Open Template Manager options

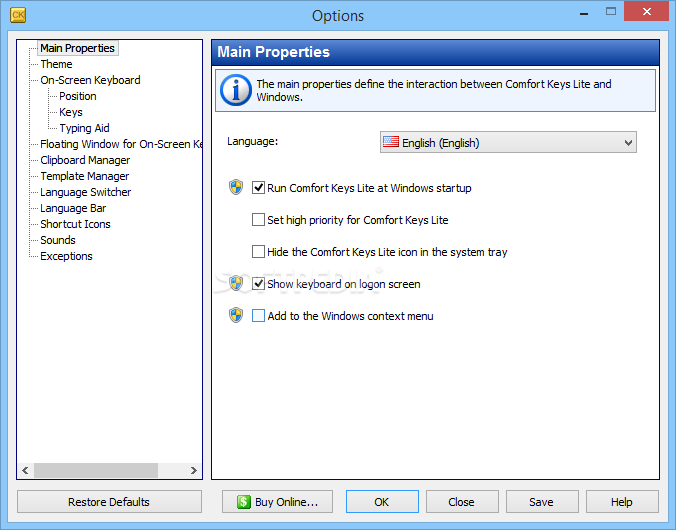click(x=84, y=176)
